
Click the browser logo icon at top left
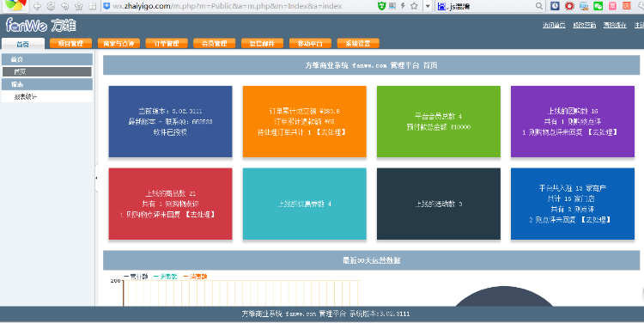pyautogui.click(x=15, y=5)
